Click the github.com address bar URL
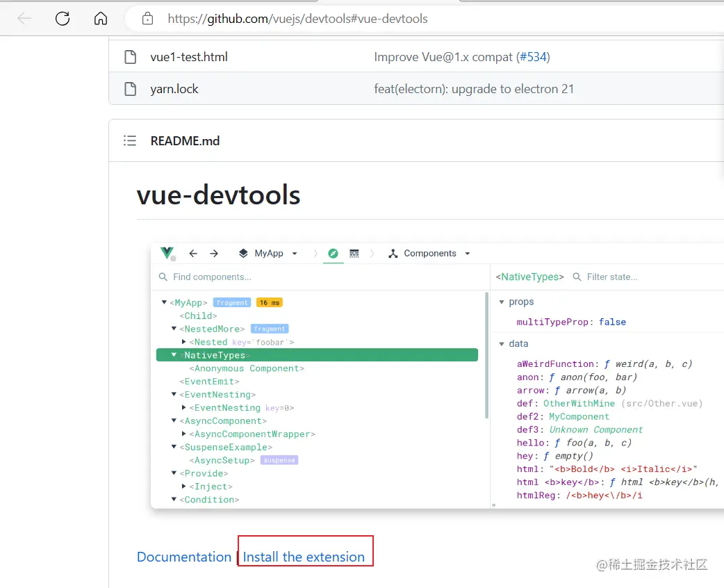Image resolution: width=724 pixels, height=588 pixels. tap(297, 19)
